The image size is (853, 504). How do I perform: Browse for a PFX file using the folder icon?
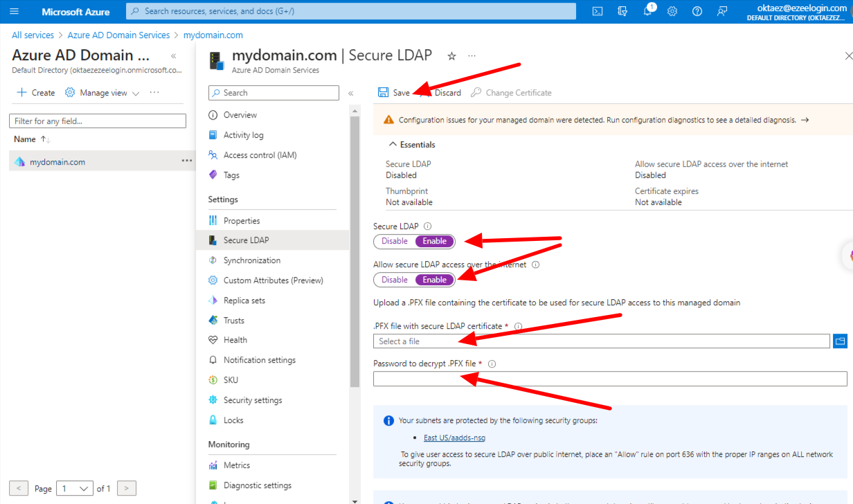pos(840,341)
